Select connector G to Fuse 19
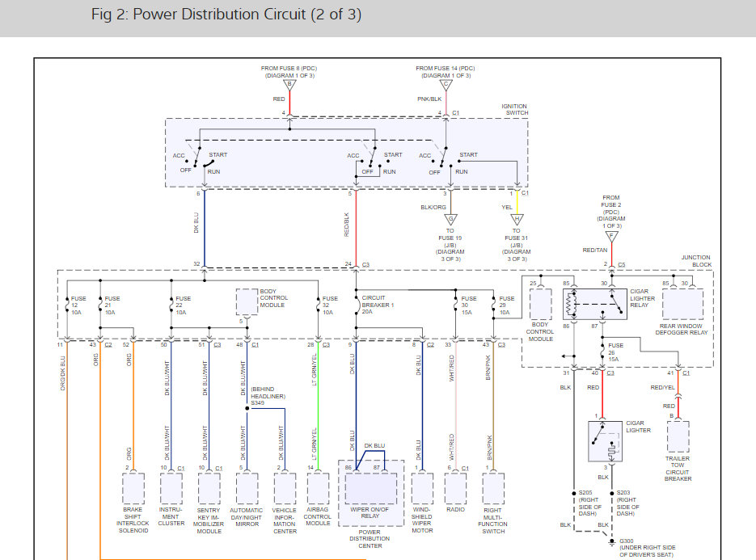Viewport: 756px width, 560px height. pos(450,218)
